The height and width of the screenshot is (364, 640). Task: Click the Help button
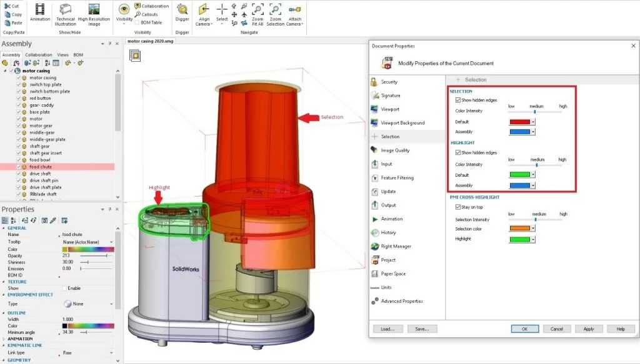[x=621, y=329]
